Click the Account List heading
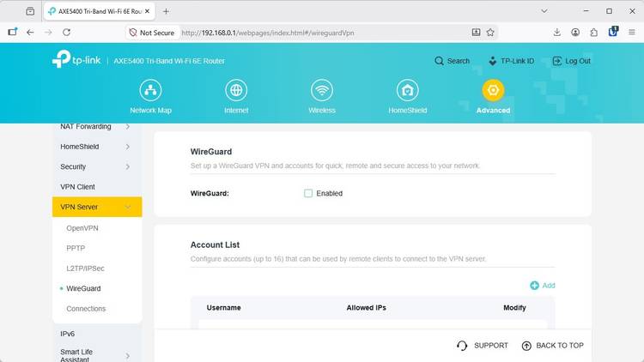 (215, 245)
